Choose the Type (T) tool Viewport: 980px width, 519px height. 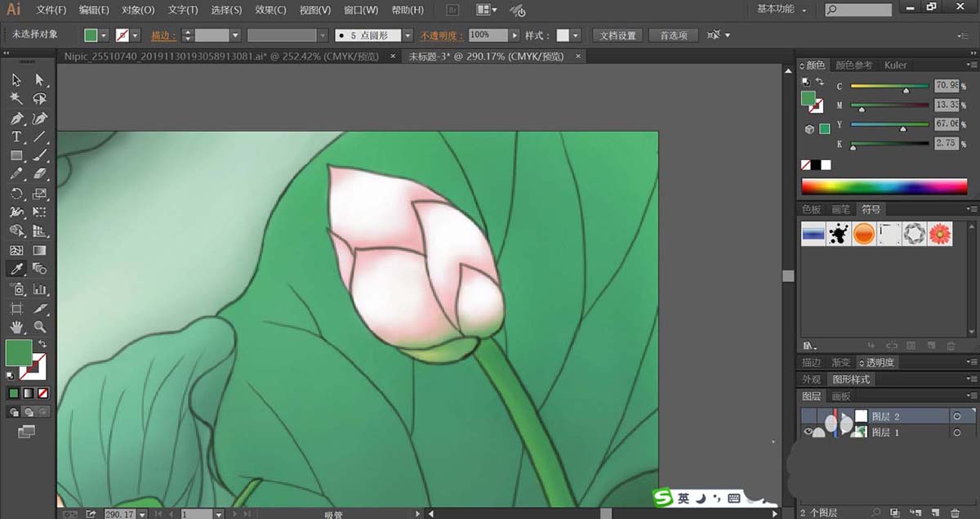tap(16, 137)
